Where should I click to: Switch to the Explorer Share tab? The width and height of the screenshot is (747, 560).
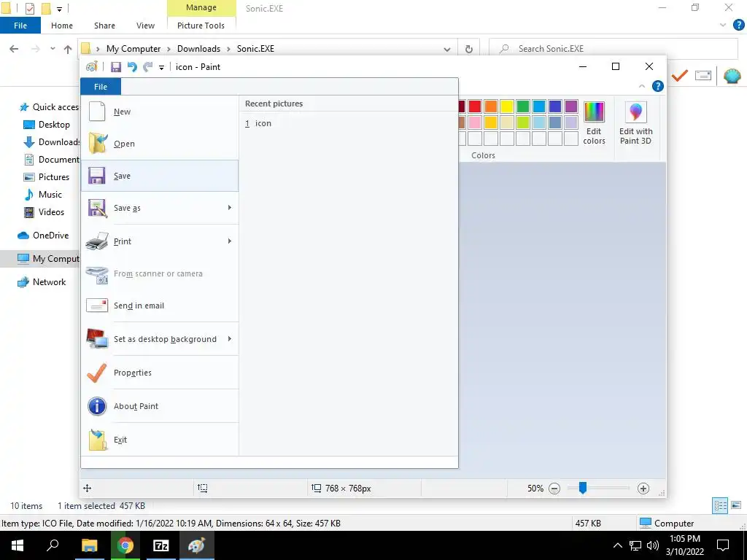[x=104, y=26]
